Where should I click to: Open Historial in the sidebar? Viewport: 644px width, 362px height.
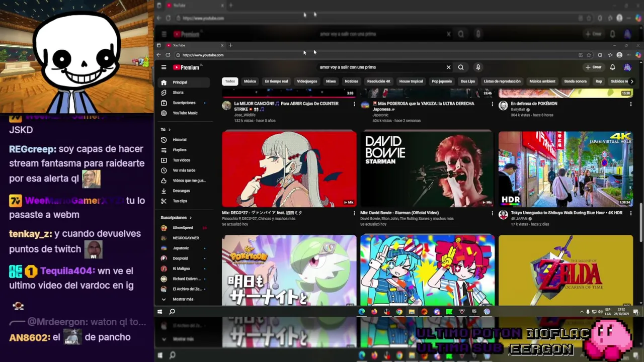click(184, 140)
